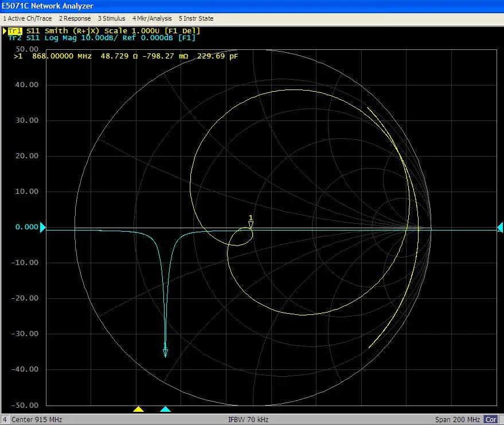Click the 0.000 reference value on Y-axis
Image resolution: width=504 pixels, height=425 pixels.
click(x=26, y=227)
